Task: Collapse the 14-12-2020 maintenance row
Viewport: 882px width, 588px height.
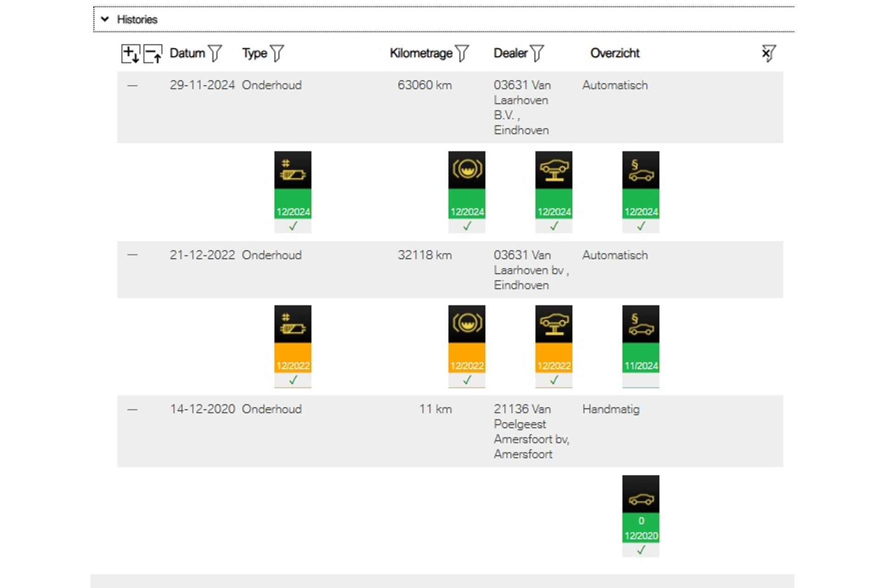Action: [132, 409]
